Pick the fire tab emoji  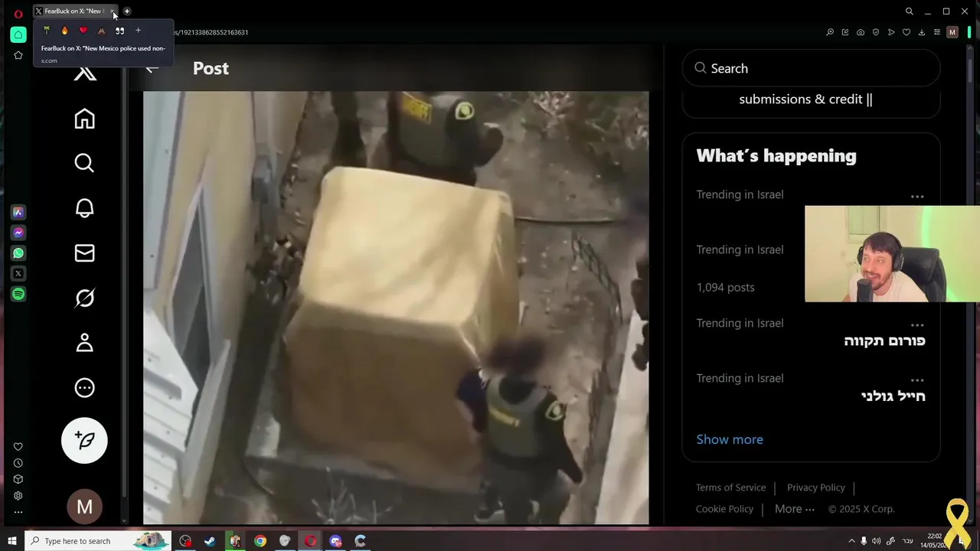(x=65, y=31)
